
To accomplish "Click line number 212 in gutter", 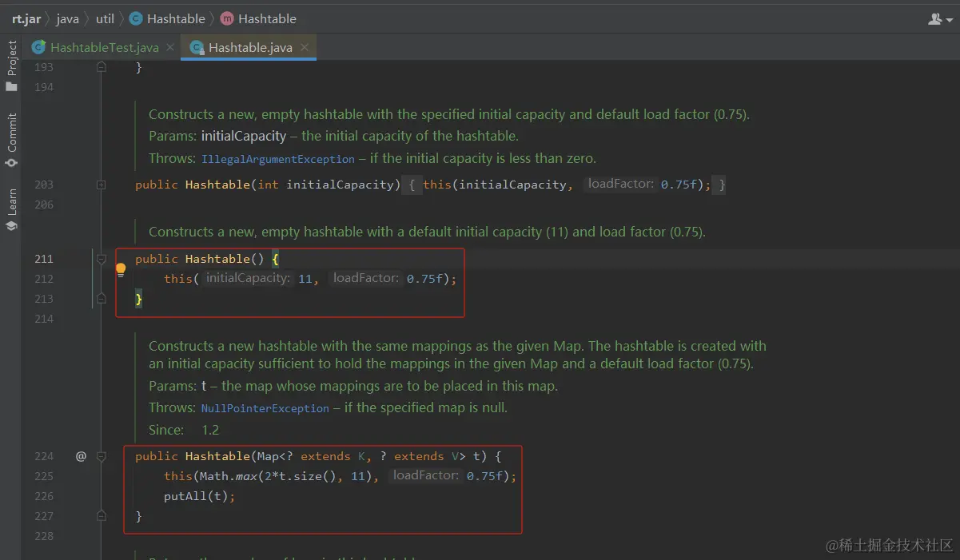I will click(x=44, y=279).
